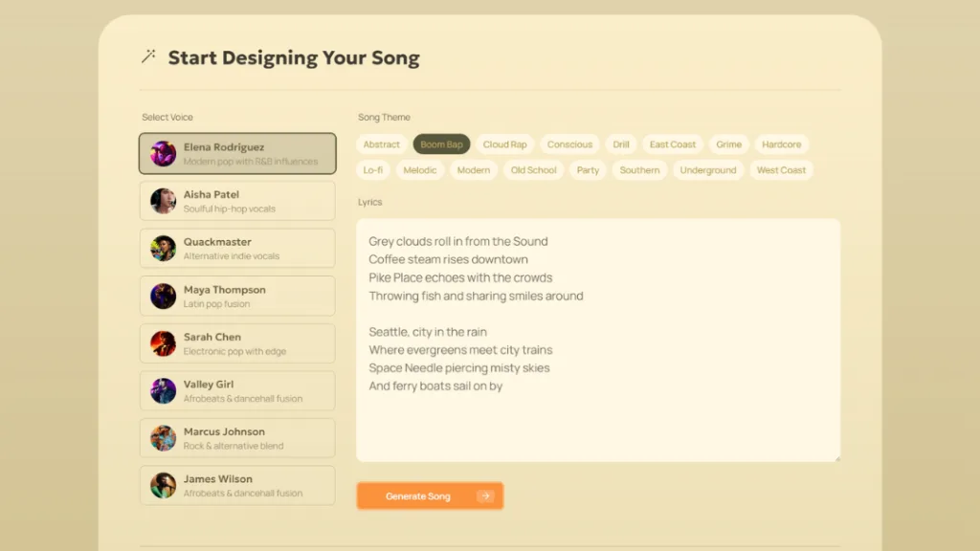
Task: Pick the Modern theme chip
Action: pyautogui.click(x=473, y=170)
